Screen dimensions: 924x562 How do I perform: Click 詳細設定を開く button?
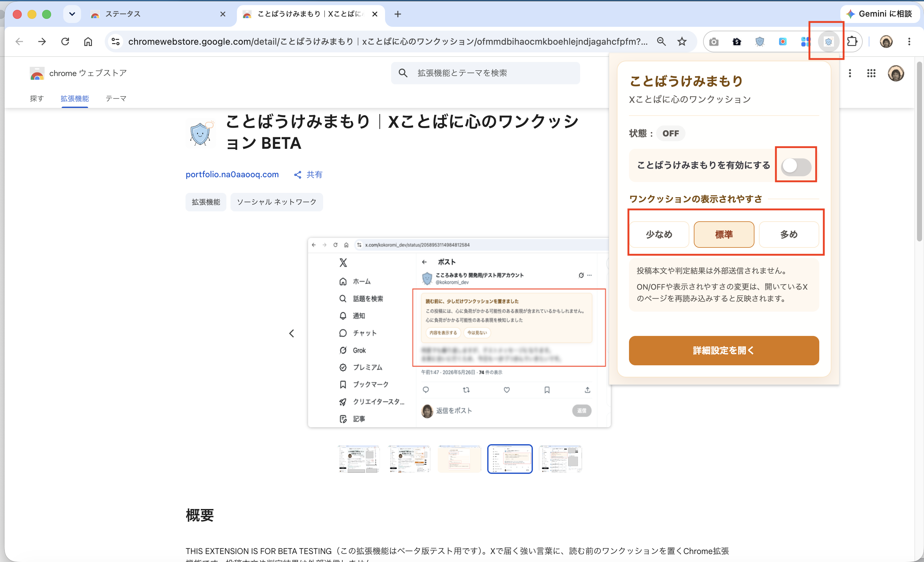724,350
